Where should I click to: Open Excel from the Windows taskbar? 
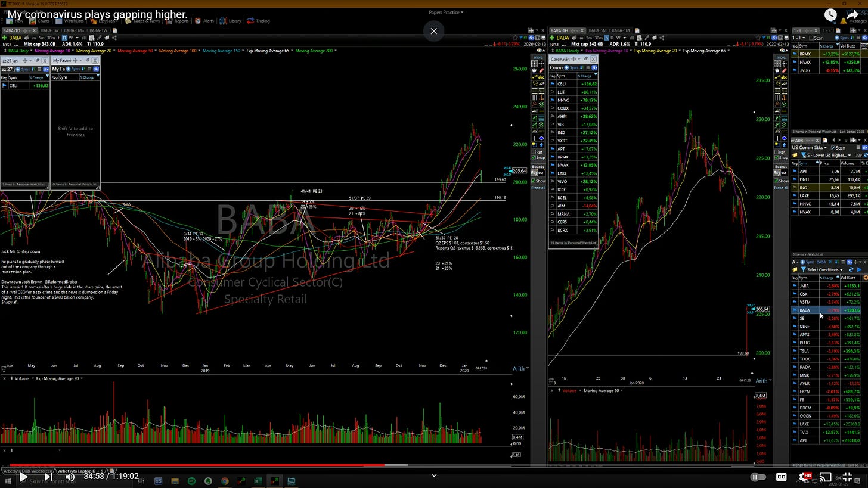(x=258, y=481)
